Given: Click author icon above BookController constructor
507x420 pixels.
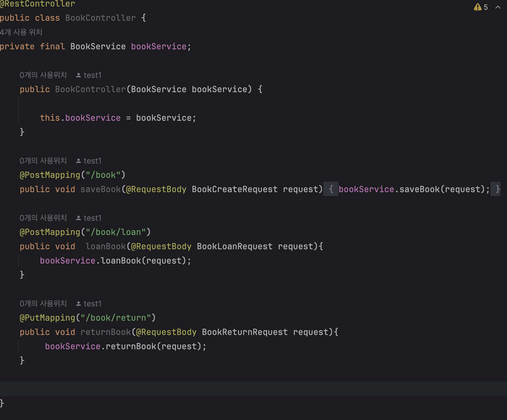Looking at the screenshot, I should click(79, 75).
